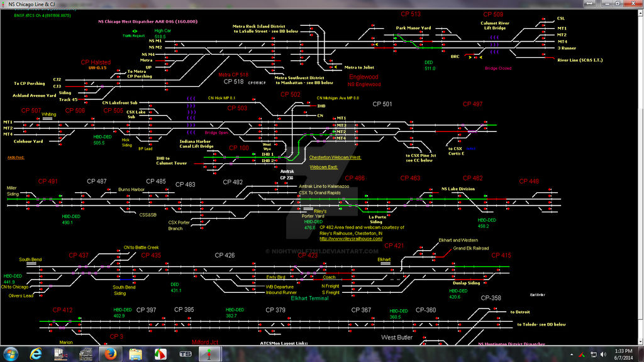Open Windows Explorer folder icon in taskbar
Screen dimensions: 644x362
[x=135, y=354]
